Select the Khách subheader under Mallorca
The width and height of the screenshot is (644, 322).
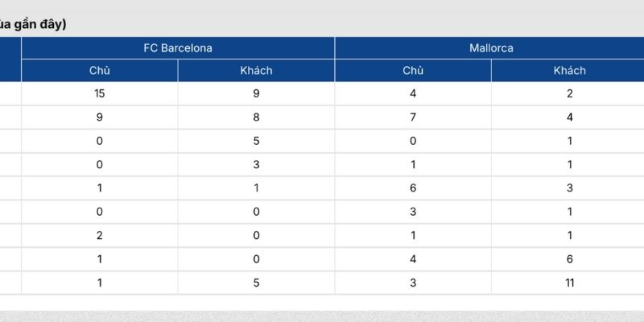[569, 70]
